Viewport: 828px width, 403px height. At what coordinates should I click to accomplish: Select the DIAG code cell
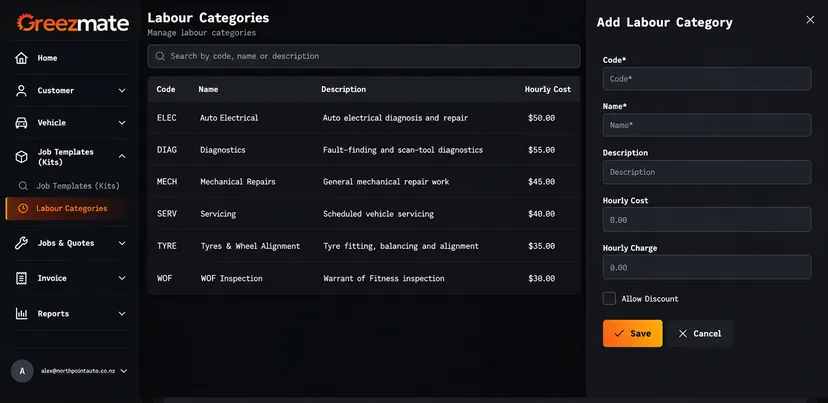coord(167,150)
